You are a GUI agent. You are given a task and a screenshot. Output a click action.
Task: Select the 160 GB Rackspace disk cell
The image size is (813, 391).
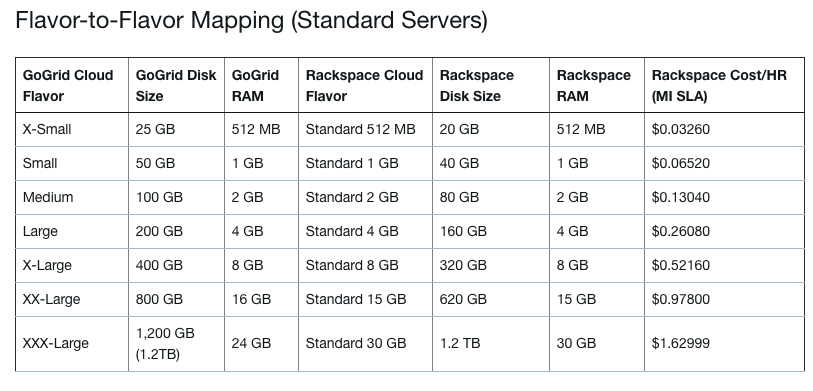pyautogui.click(x=491, y=231)
